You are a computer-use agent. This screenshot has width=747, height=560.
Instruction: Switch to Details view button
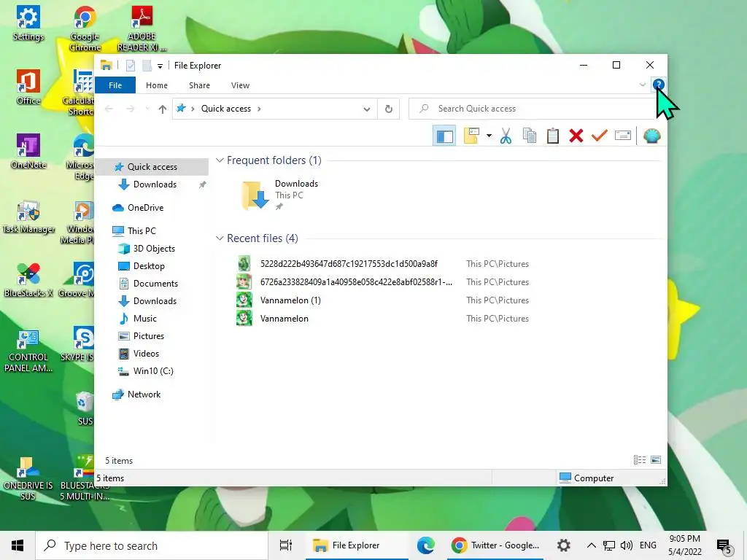tap(639, 460)
